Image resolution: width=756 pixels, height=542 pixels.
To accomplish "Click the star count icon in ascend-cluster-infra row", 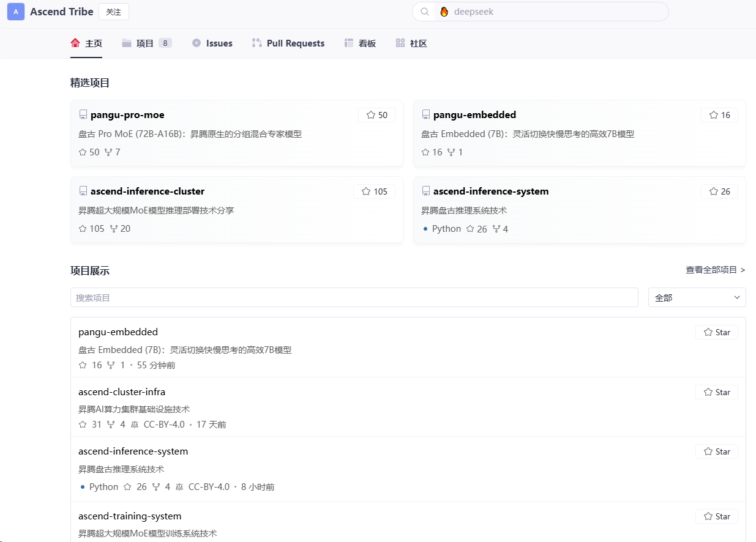I will [83, 425].
